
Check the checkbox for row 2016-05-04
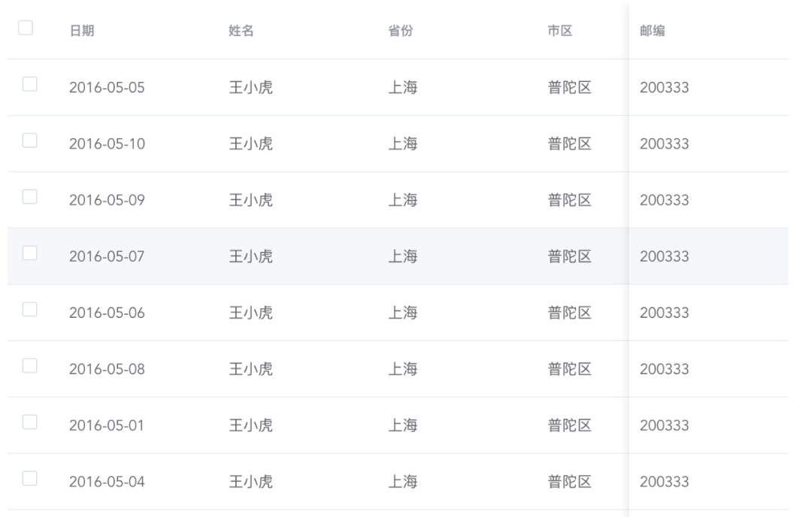[30, 479]
